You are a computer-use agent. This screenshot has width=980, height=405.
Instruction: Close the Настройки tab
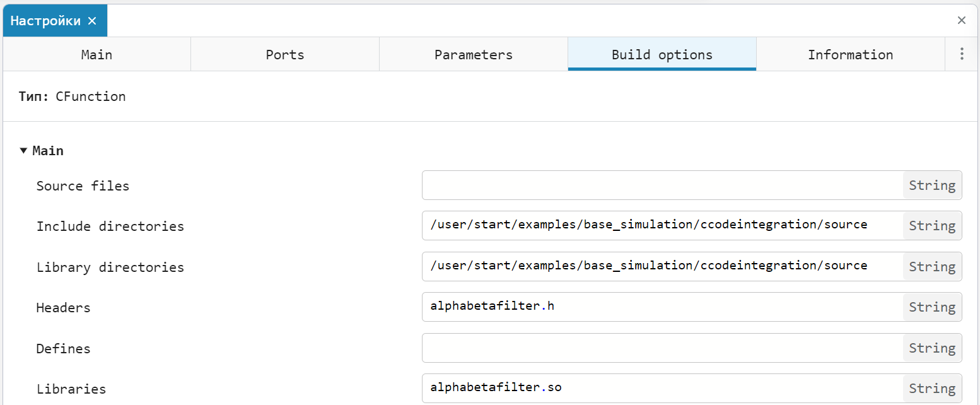coord(92,21)
